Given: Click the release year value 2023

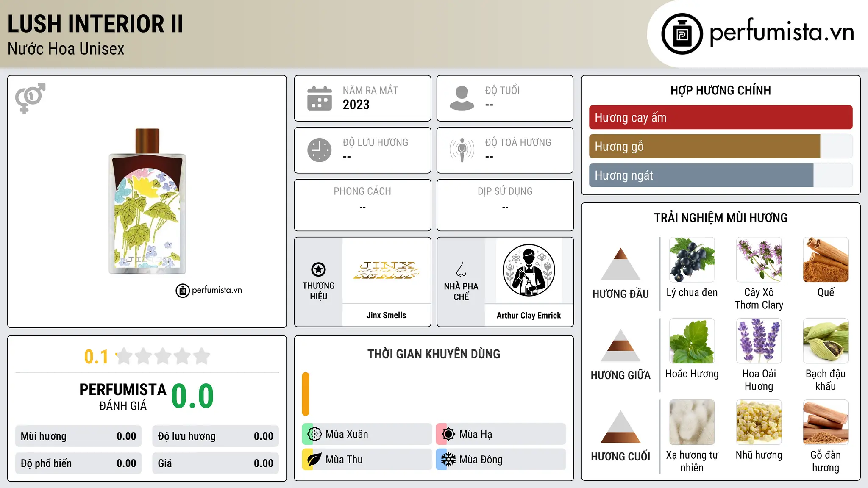Looking at the screenshot, I should [356, 105].
